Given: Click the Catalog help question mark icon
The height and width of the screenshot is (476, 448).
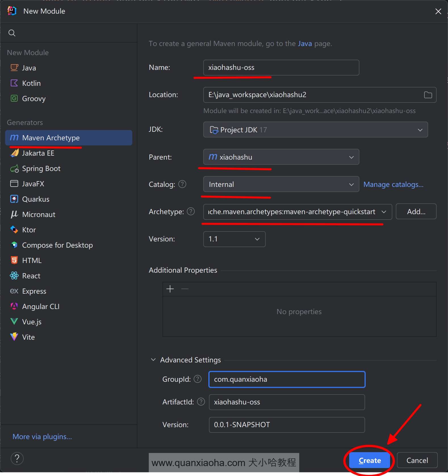Looking at the screenshot, I should [182, 184].
